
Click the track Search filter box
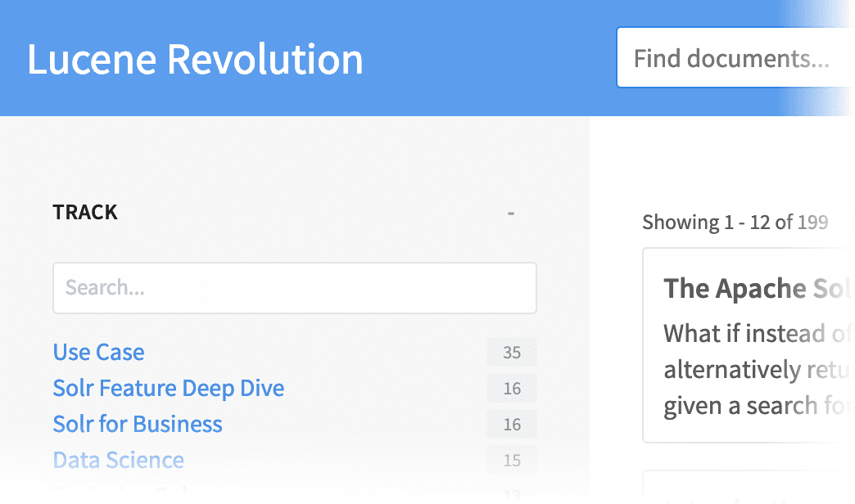tap(295, 288)
